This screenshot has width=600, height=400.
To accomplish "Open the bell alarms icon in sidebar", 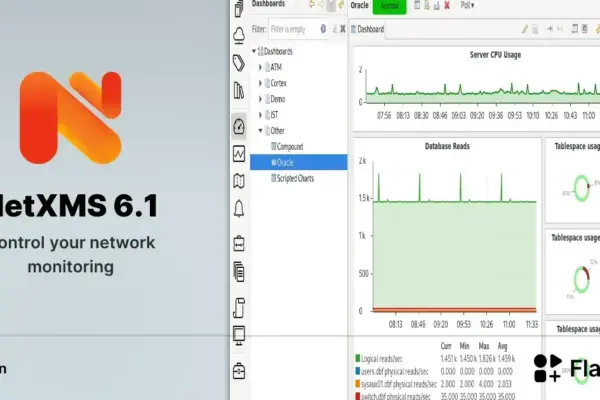I will [x=239, y=209].
